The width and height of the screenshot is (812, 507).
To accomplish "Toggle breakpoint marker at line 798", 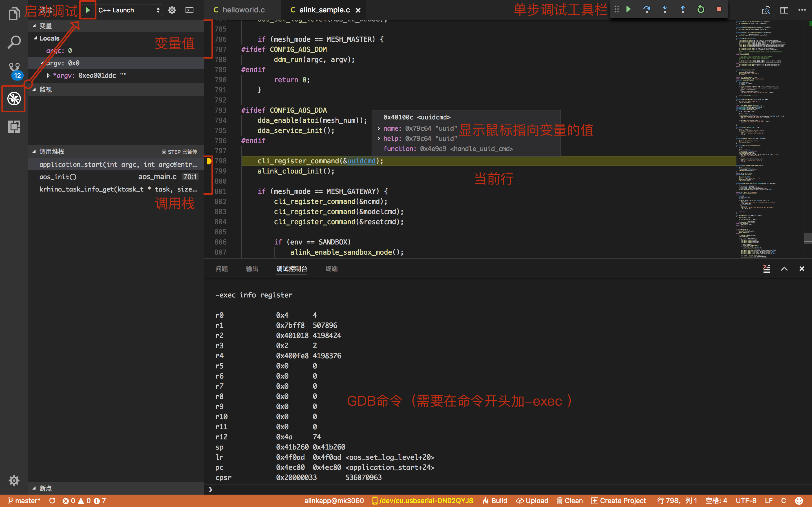I will click(x=209, y=161).
